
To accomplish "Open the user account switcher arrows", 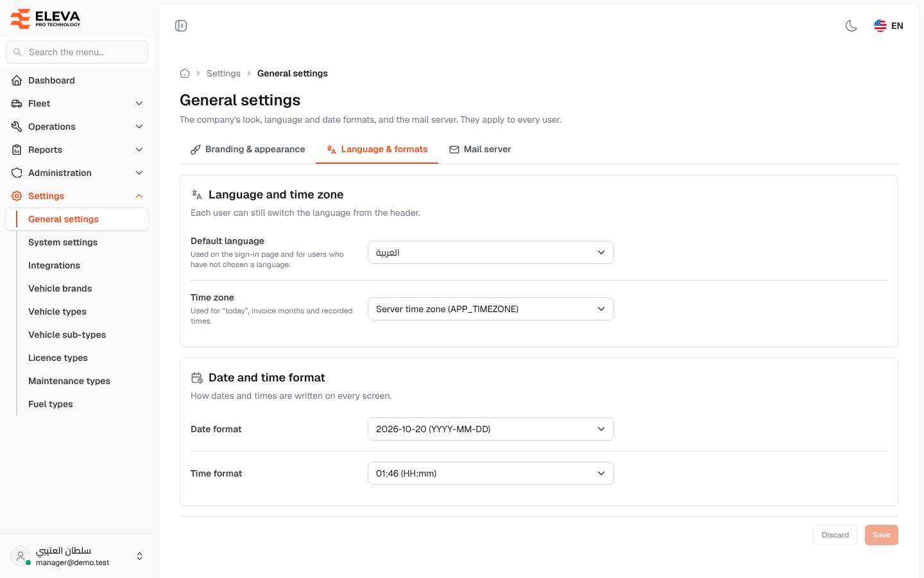I will coord(140,556).
